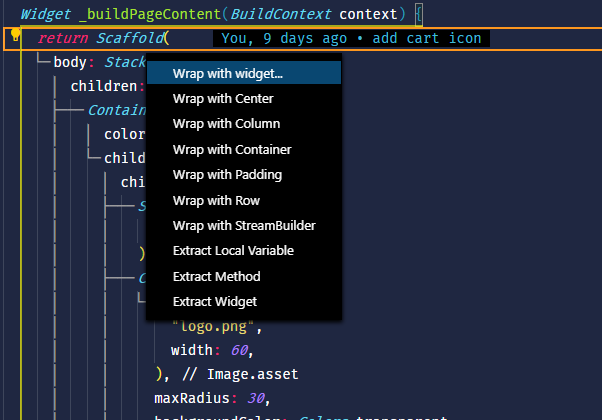Select 'Wrap with widget...' menu entry
602x420 pixels.
244,73
